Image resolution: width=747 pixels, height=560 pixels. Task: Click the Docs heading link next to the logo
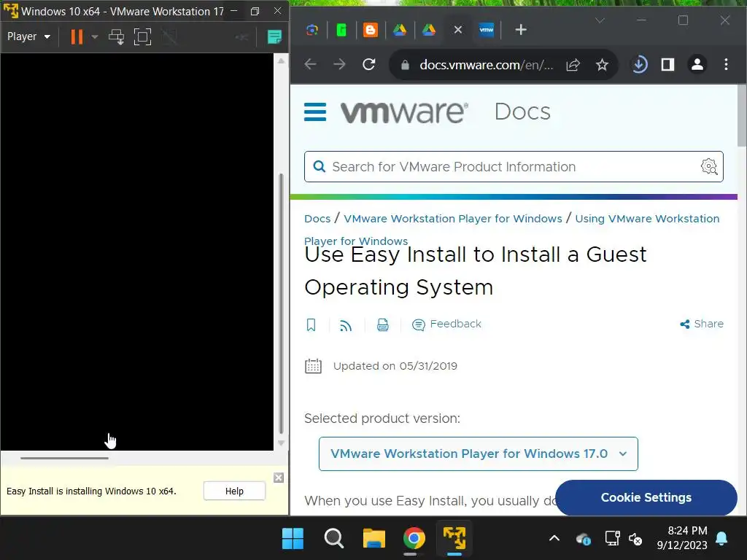click(522, 112)
